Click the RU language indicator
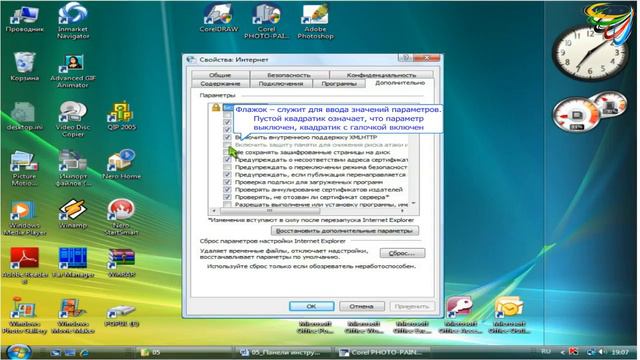Screen dimensions: 640x360 pos(546,351)
